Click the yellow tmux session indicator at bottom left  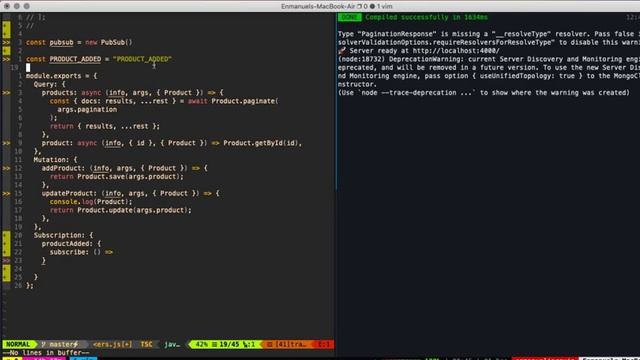click(x=11, y=358)
